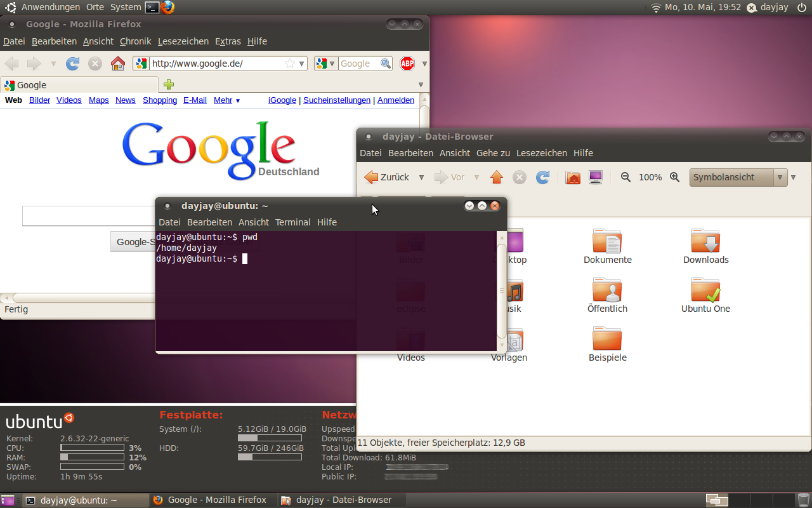This screenshot has height=508, width=812.
Task: Reload the page in Firefox
Action: 73,63
